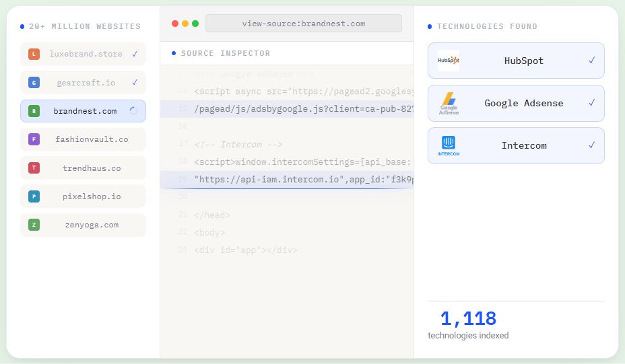625x364 pixels.
Task: Click the div id app line 23
Action: click(246, 250)
